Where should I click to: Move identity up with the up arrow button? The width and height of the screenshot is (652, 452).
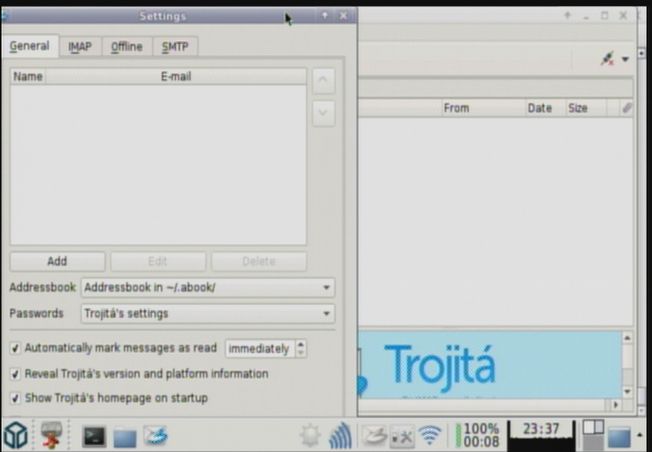click(323, 81)
